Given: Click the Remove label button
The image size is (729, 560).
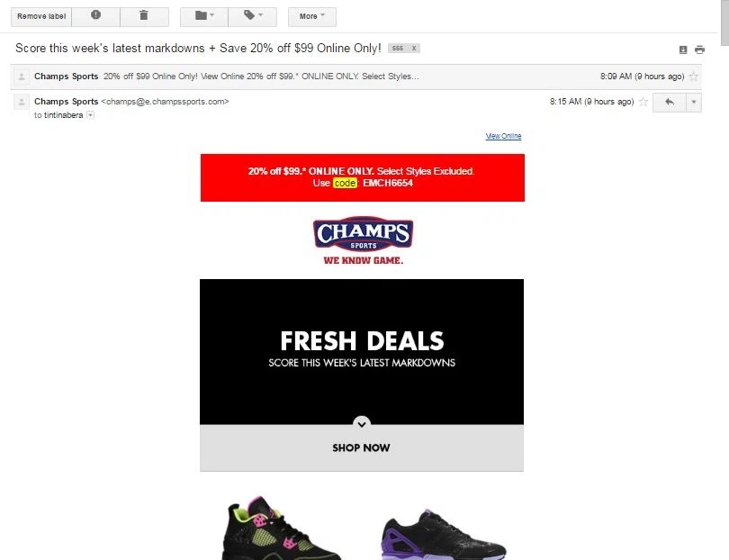Looking at the screenshot, I should tap(41, 16).
